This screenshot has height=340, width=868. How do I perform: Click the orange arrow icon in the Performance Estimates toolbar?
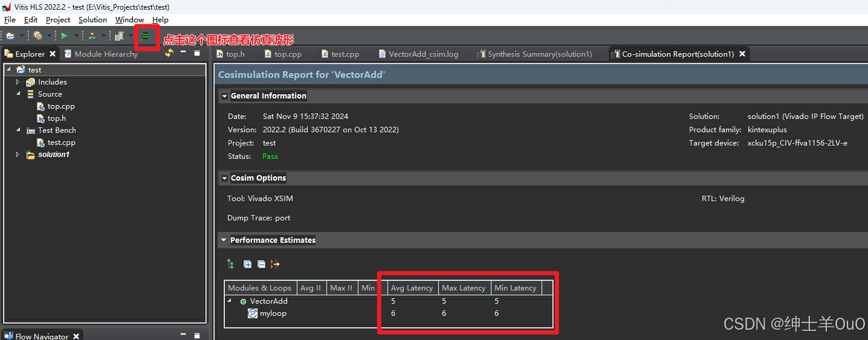(275, 264)
